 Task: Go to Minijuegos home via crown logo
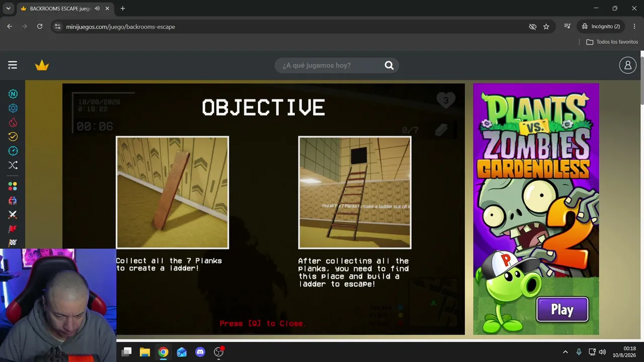(x=42, y=65)
